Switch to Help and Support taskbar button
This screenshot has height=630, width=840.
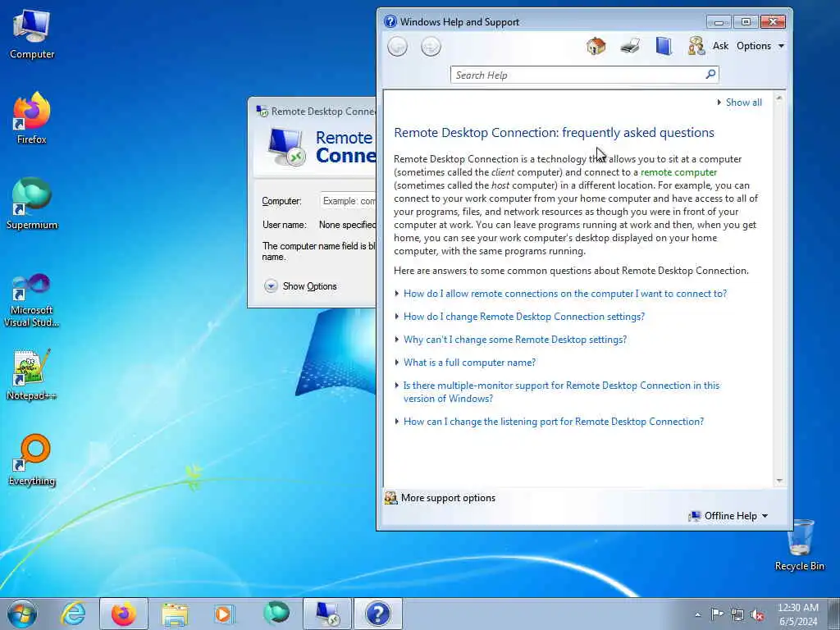pos(377,614)
